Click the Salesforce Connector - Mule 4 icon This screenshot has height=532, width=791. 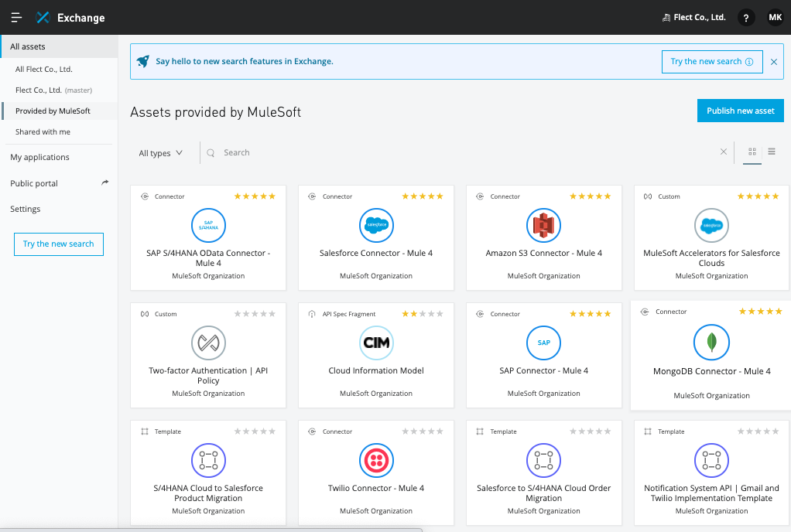(x=376, y=225)
